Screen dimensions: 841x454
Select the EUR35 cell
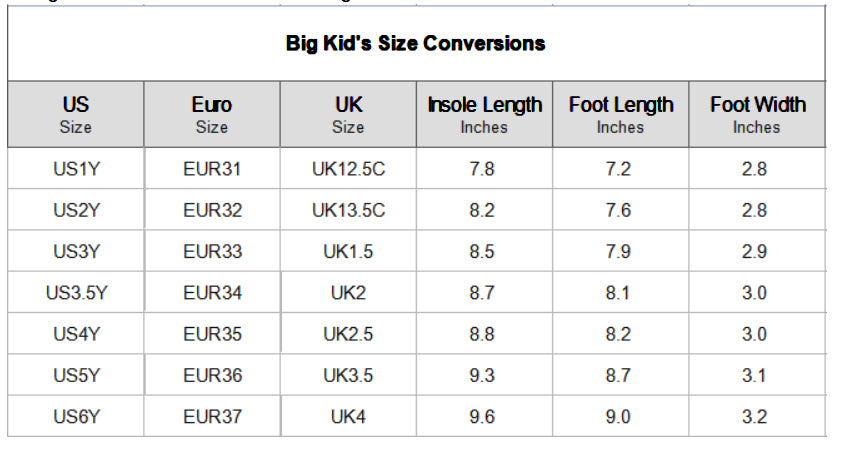212,334
